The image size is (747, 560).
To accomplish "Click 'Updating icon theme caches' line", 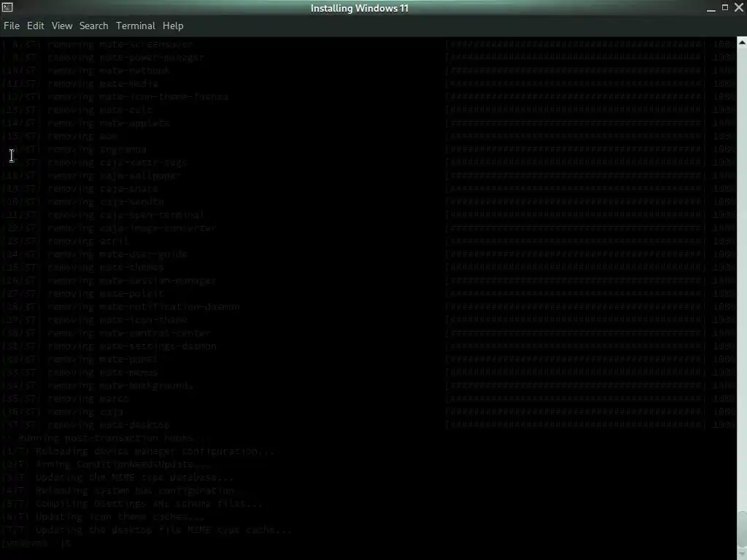I will coord(104,517).
